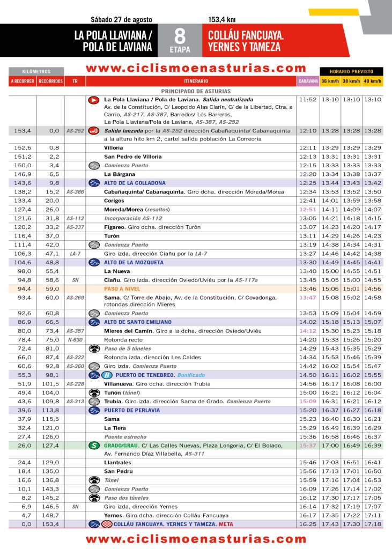
Task: Click the mountain icon beside Puerto de Tenebreo
Action: coord(94,375)
